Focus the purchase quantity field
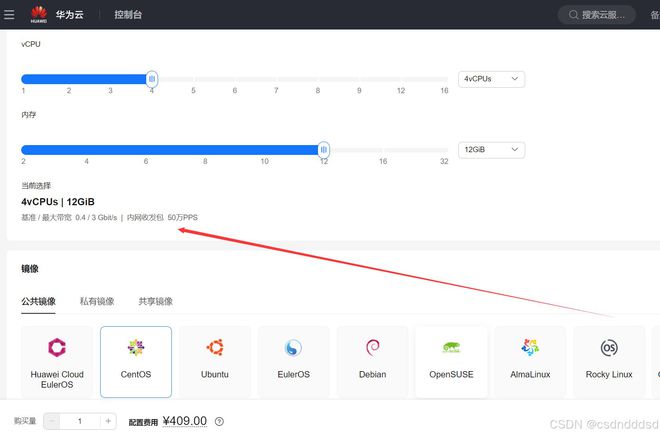 80,421
